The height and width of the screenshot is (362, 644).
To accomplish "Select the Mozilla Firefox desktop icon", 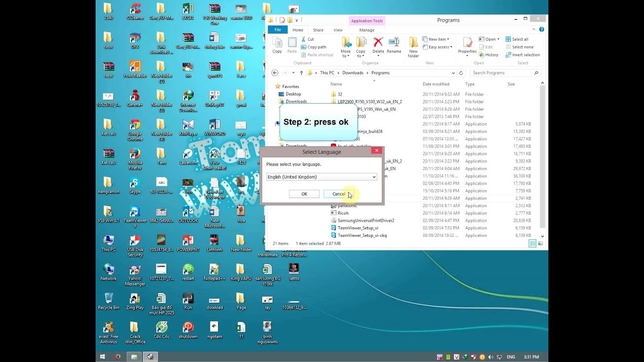I will point(135,159).
